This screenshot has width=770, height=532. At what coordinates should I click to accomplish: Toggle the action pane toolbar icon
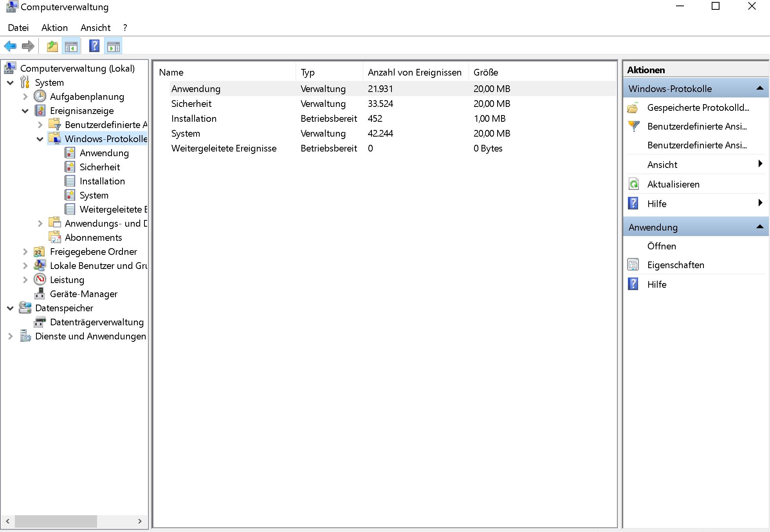click(113, 46)
